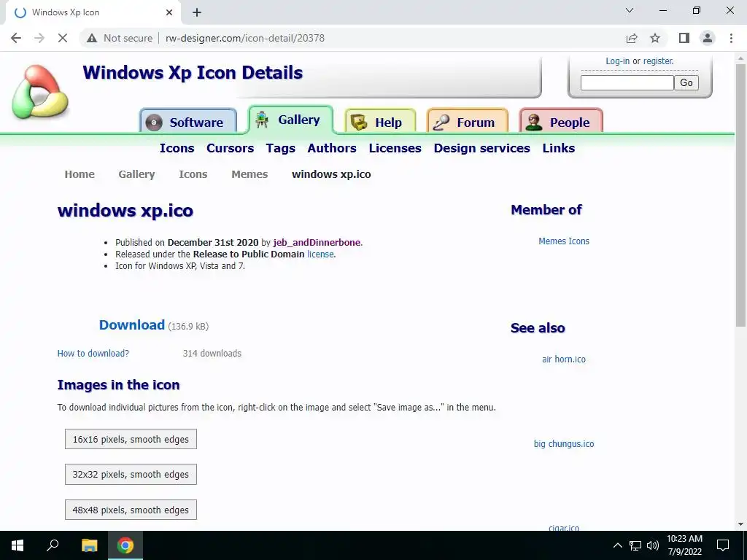747x560 pixels.
Task: Click windows xp.ico heading
Action: pos(125,211)
